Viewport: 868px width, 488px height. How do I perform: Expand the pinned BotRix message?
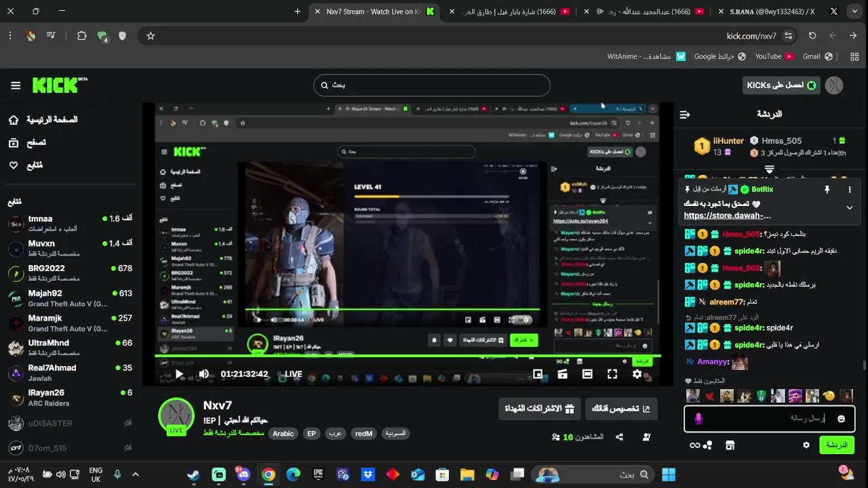850,207
